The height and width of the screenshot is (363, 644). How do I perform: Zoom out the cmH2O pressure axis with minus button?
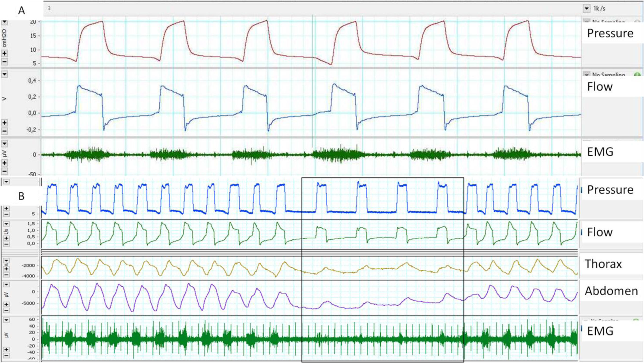(x=4, y=62)
